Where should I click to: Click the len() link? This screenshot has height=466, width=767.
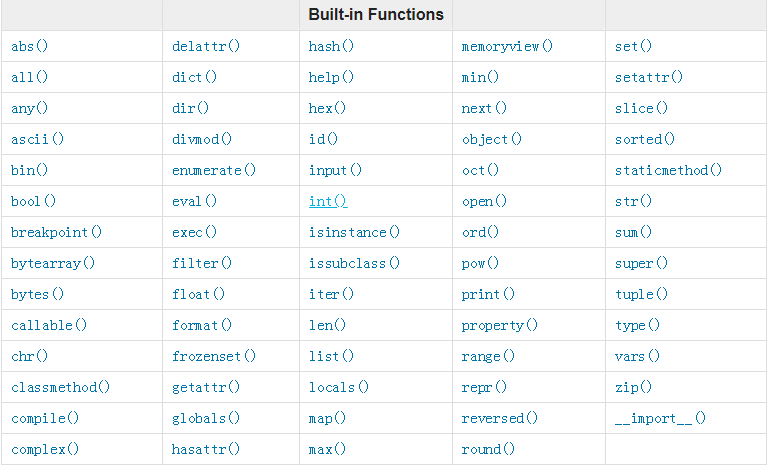click(x=327, y=325)
